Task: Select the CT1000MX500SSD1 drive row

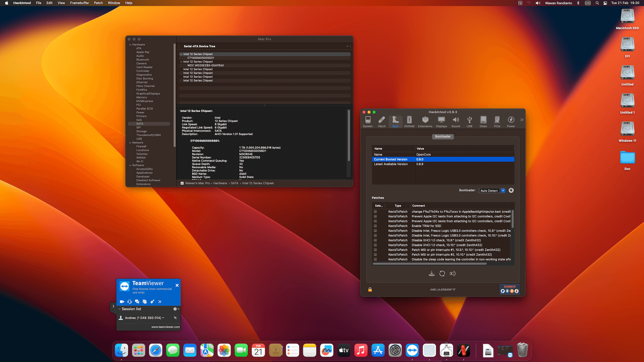Action: (x=265, y=58)
